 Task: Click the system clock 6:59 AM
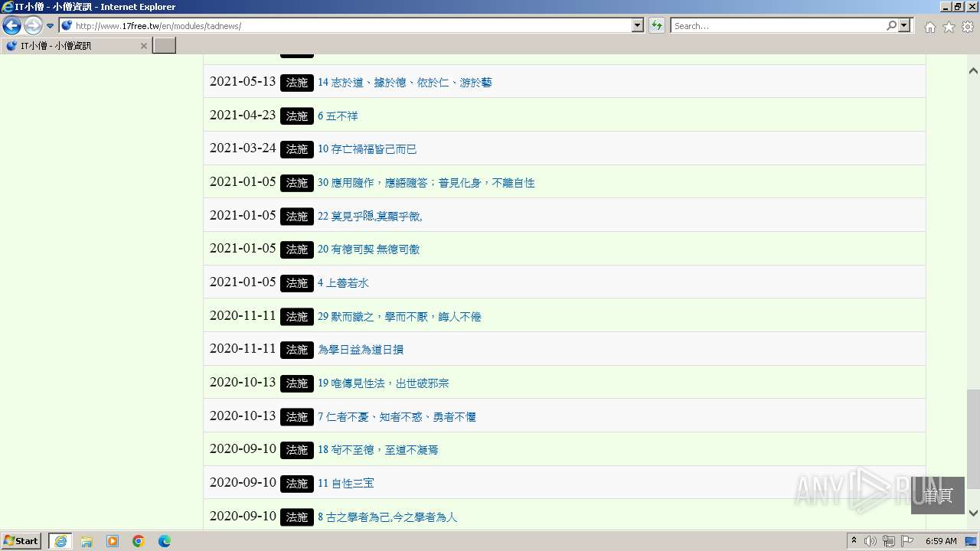(941, 541)
